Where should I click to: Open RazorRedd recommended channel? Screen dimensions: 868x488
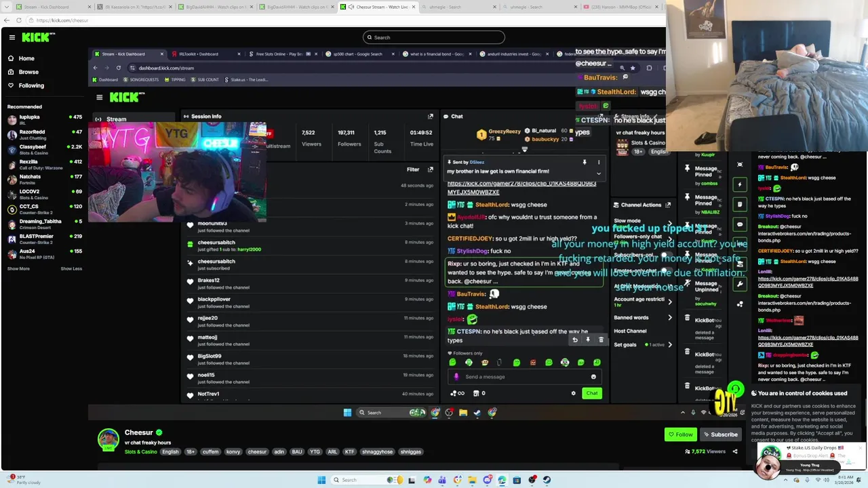(44, 135)
